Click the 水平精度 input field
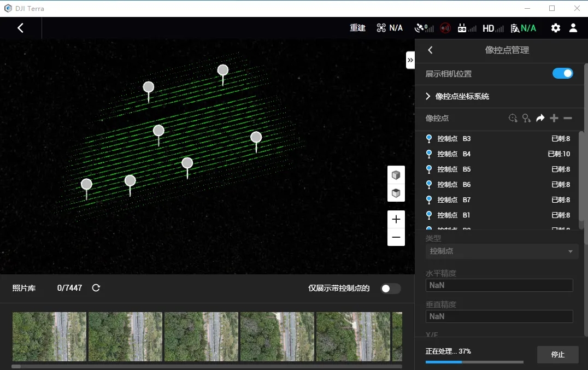 pos(499,285)
